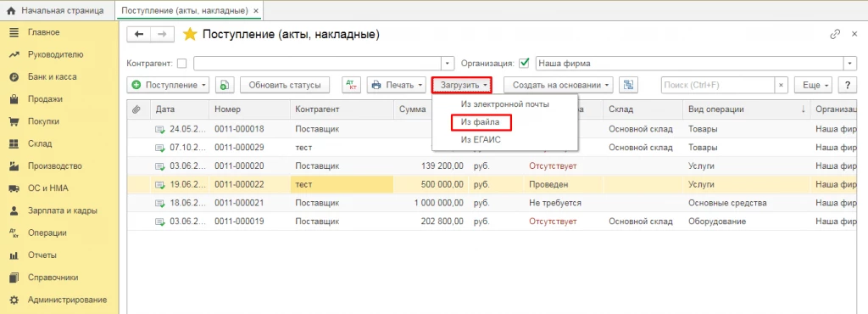Select Из ЕГАИС menu item

[481, 140]
